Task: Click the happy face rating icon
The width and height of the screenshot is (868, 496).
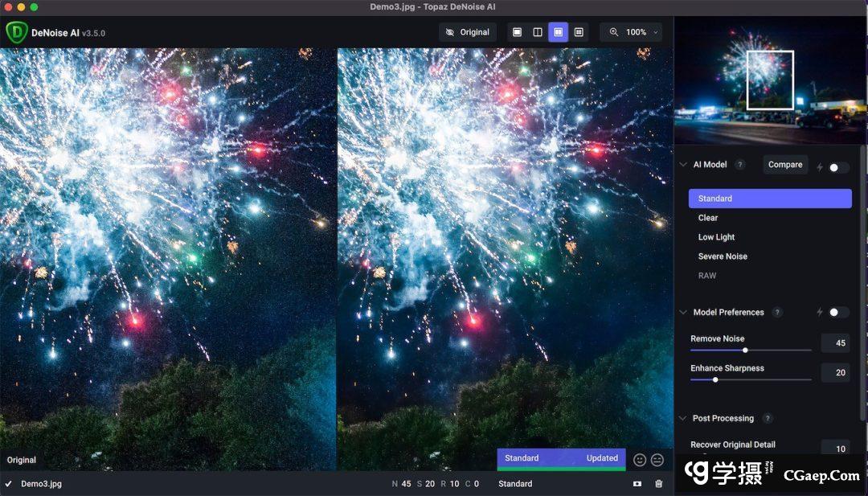Action: pyautogui.click(x=640, y=460)
